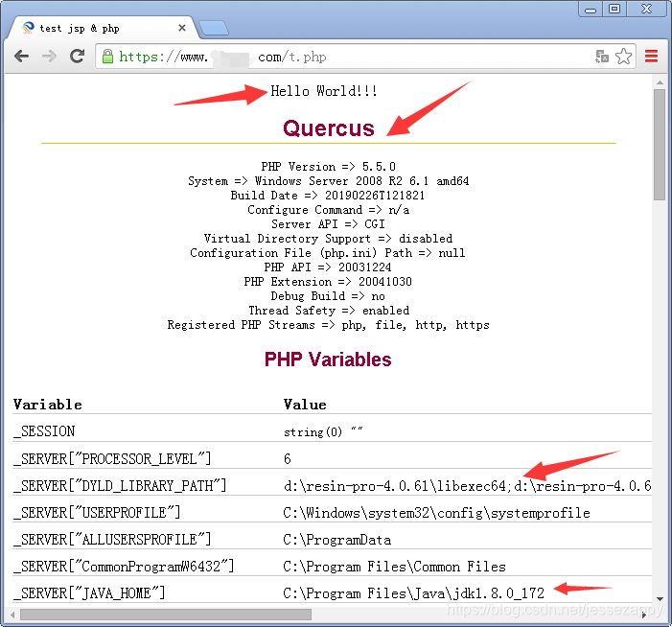Screen dimensions: 672x627
Task: Click the 'Virtual Directory Support => disabled' line
Action: coord(328,239)
